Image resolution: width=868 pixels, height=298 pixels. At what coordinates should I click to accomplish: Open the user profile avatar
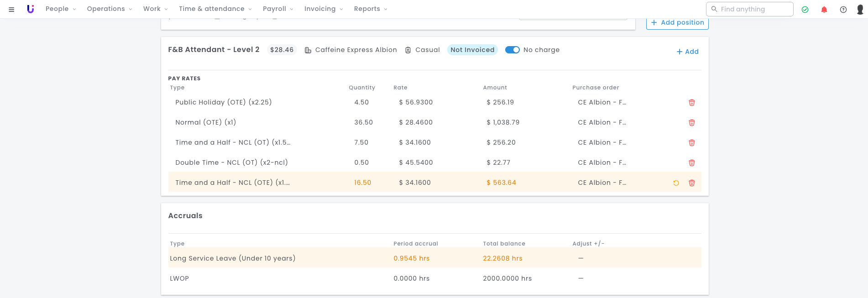[x=860, y=9]
